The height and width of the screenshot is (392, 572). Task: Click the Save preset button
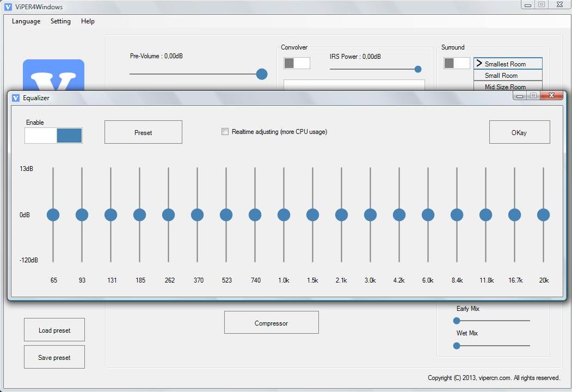point(54,357)
